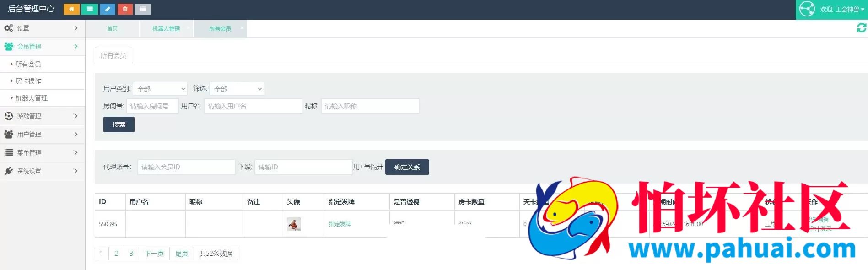The image size is (868, 270).
Task: Focus the 用户名 input field
Action: [x=253, y=106]
